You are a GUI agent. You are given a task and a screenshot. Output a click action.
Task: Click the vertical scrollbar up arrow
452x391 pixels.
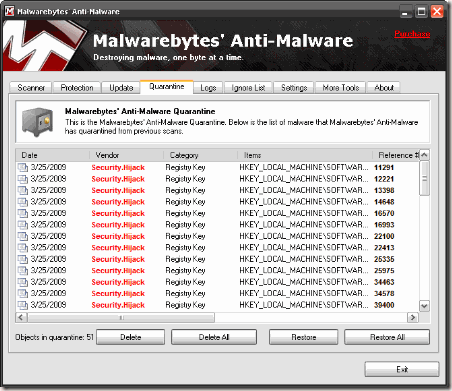tap(424, 155)
